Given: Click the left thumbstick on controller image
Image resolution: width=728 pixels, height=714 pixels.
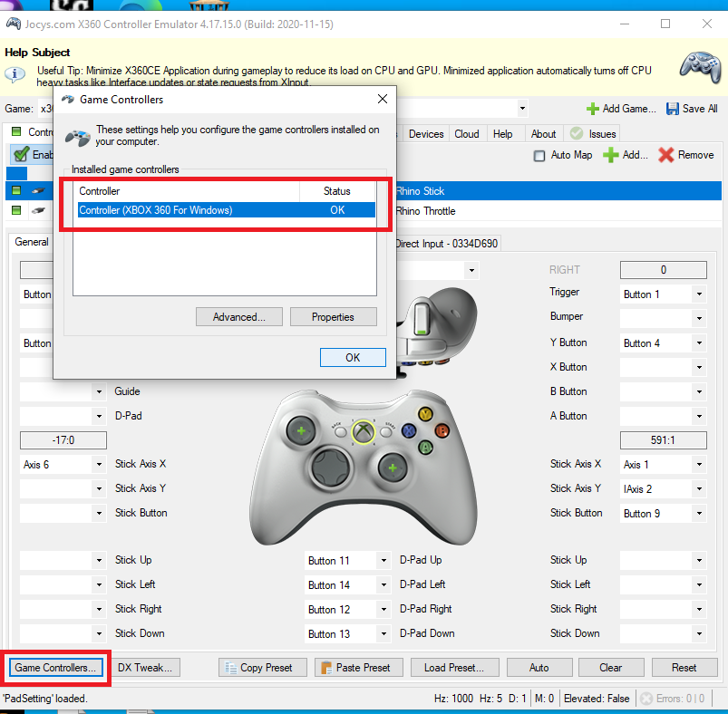Looking at the screenshot, I should point(301,431).
